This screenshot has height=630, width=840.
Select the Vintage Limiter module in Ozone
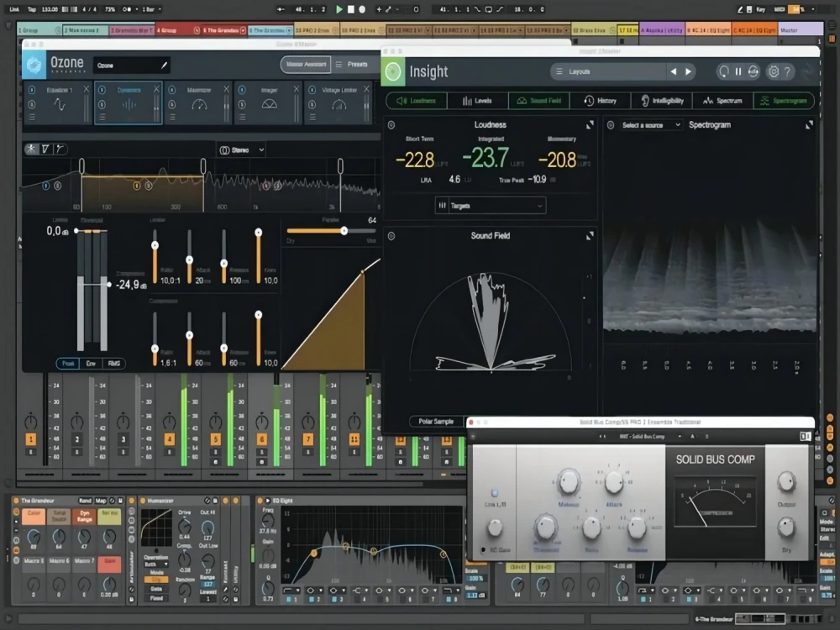339,102
